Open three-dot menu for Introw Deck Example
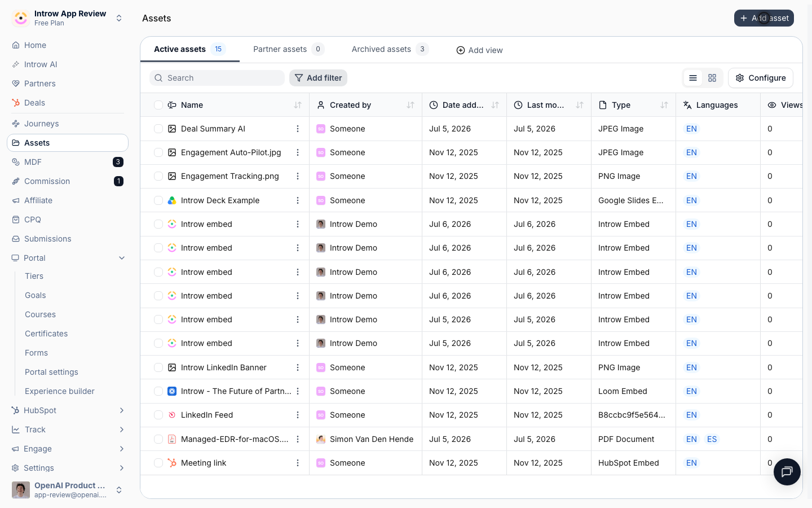 point(298,200)
